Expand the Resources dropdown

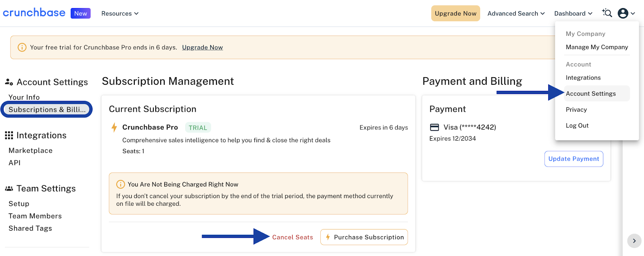coord(120,13)
